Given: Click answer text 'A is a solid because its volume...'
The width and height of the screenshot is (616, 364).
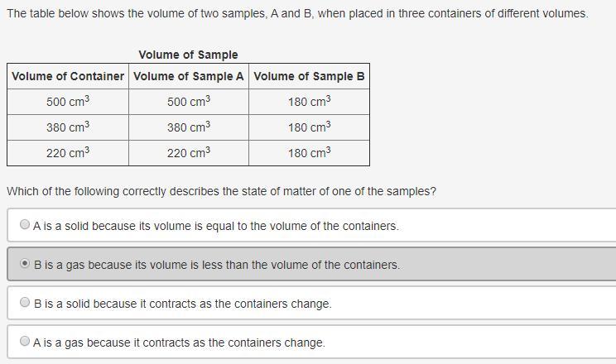Looking at the screenshot, I should tap(215, 226).
